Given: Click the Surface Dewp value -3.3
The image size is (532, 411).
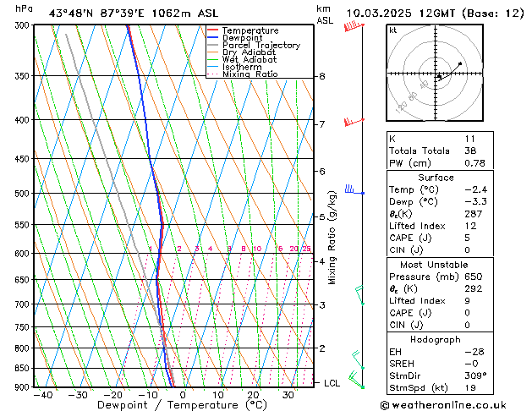Looking at the screenshot, I should [475, 202].
